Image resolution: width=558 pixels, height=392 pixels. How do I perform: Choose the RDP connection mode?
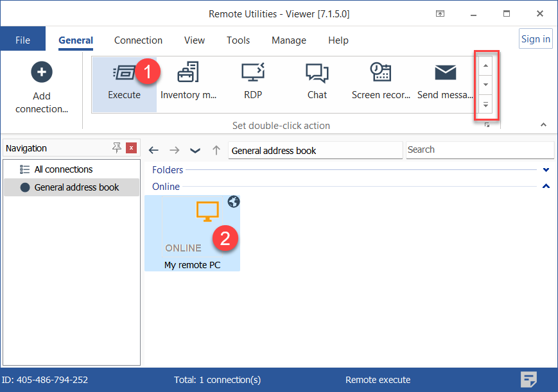click(x=252, y=73)
